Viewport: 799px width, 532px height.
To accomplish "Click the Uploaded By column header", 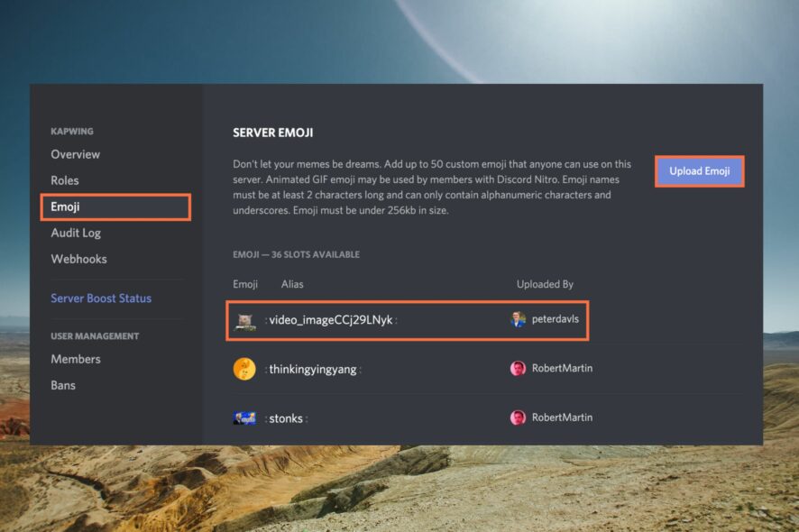I will click(x=545, y=283).
